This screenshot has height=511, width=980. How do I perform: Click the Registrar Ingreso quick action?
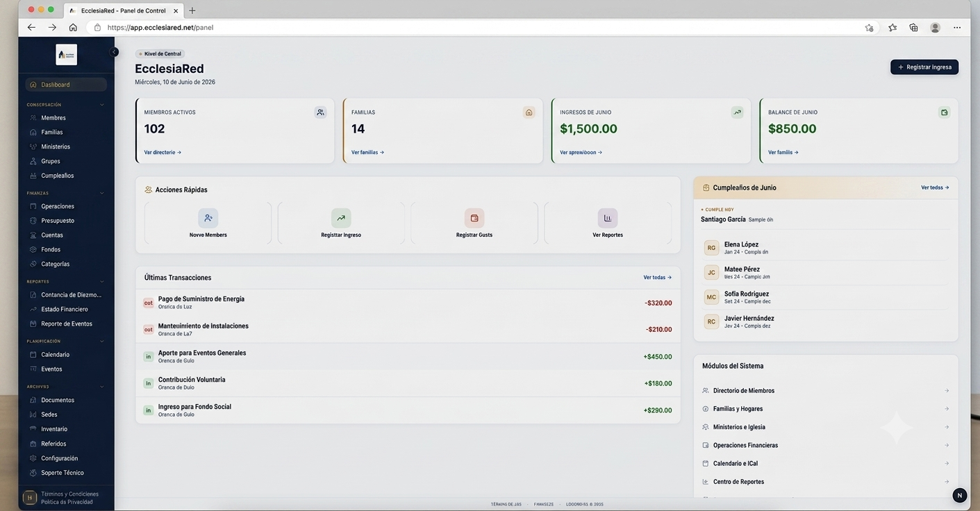tap(341, 223)
